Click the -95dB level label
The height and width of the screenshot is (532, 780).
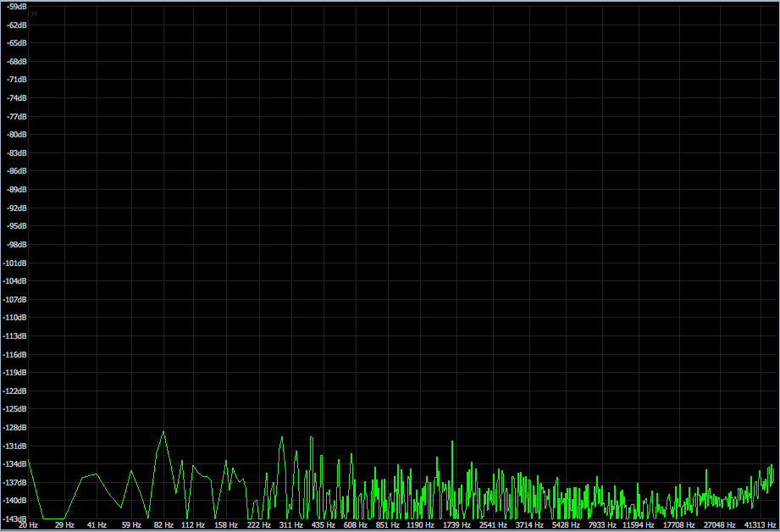17,226
